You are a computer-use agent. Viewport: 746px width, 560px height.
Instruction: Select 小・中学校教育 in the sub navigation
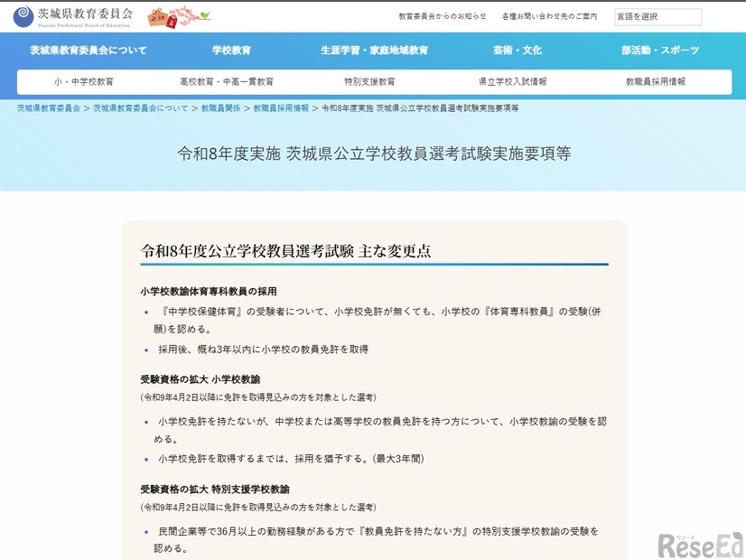point(86,81)
